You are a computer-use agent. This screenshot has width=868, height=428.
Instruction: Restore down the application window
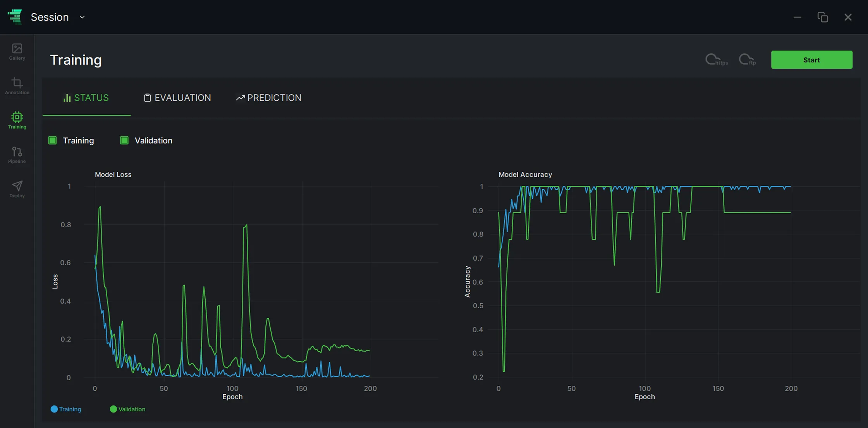tap(823, 17)
